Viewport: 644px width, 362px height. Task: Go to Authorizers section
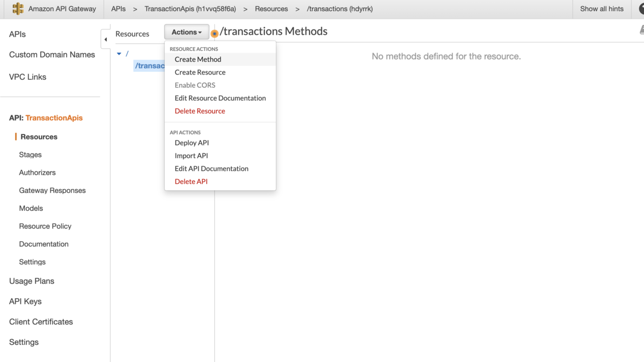pyautogui.click(x=37, y=172)
